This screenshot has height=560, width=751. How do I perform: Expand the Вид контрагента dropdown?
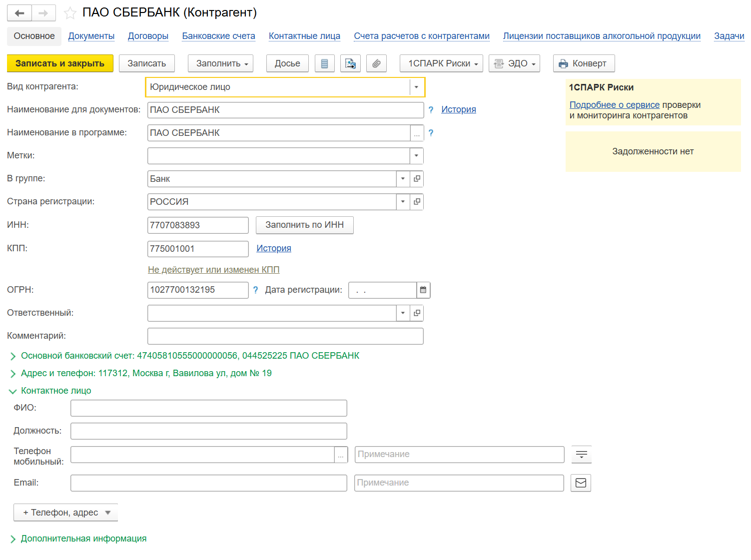click(417, 87)
